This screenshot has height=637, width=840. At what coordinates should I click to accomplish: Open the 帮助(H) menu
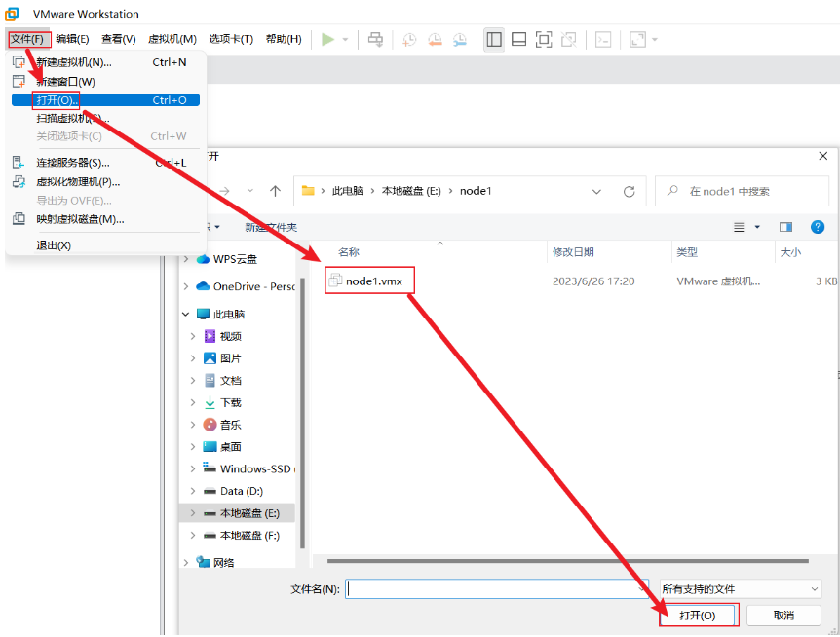click(x=284, y=39)
